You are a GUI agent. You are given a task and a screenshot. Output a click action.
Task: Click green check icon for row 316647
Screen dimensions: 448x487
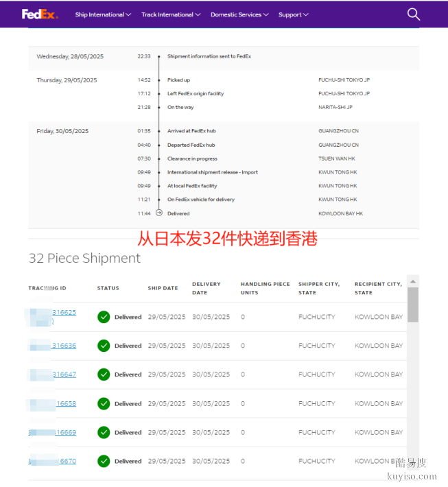tap(104, 375)
